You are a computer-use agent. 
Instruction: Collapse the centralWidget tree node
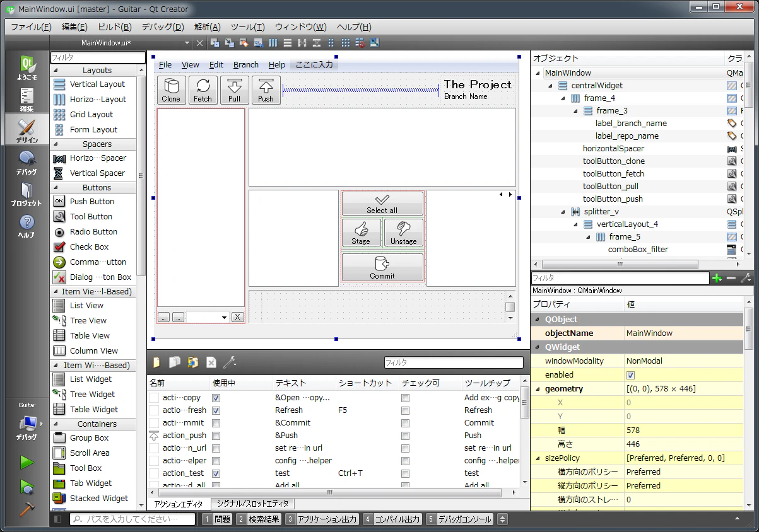(551, 86)
